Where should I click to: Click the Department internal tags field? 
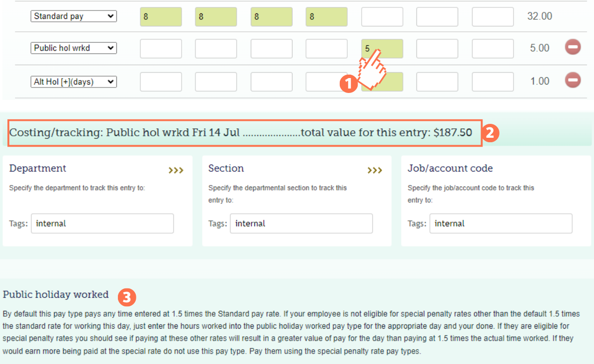[102, 223]
